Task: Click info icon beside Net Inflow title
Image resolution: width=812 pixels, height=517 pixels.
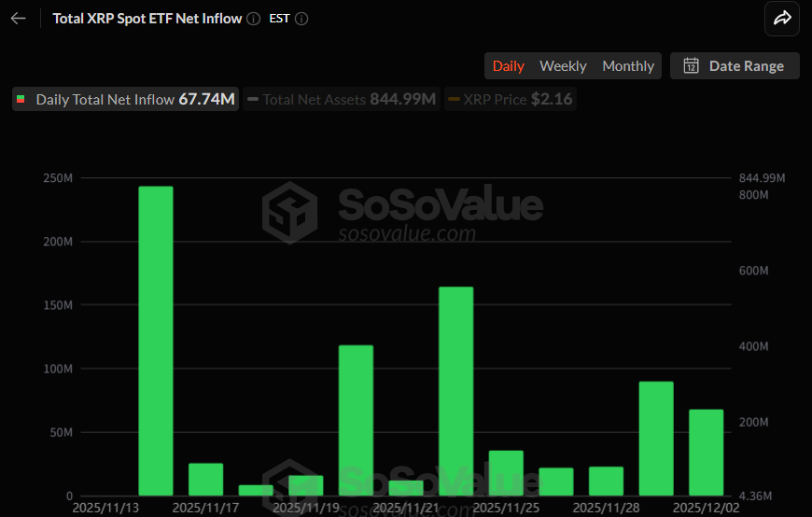Action: click(x=254, y=19)
